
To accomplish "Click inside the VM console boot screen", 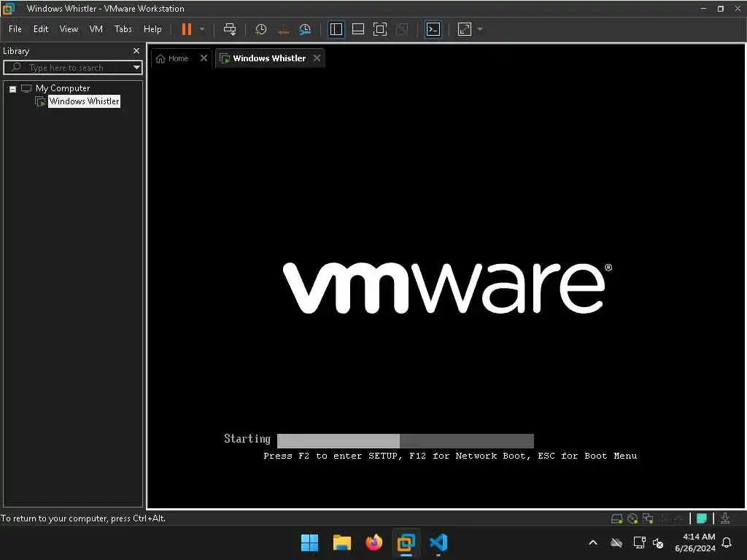I will [446, 276].
